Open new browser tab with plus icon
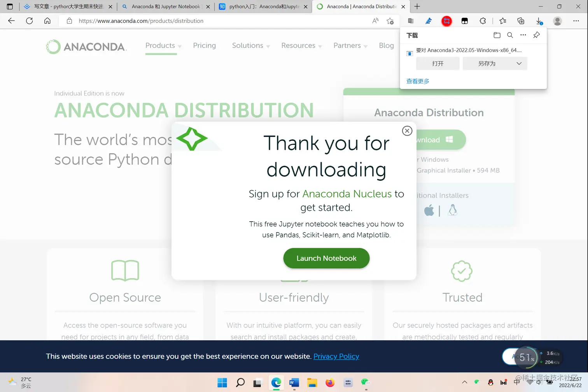Image resolution: width=588 pixels, height=392 pixels. [417, 7]
